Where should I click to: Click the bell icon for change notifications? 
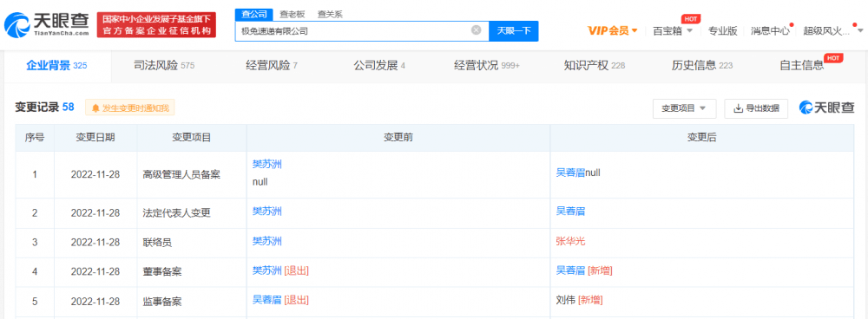(x=95, y=108)
